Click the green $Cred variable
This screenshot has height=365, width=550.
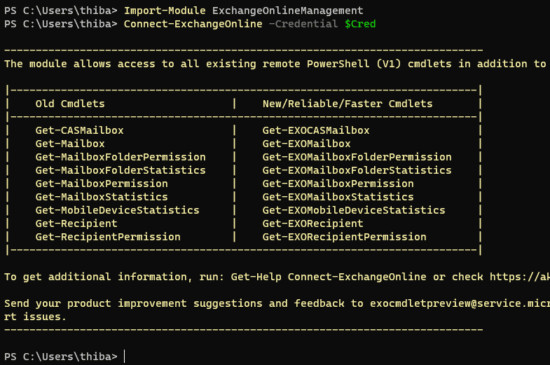360,24
